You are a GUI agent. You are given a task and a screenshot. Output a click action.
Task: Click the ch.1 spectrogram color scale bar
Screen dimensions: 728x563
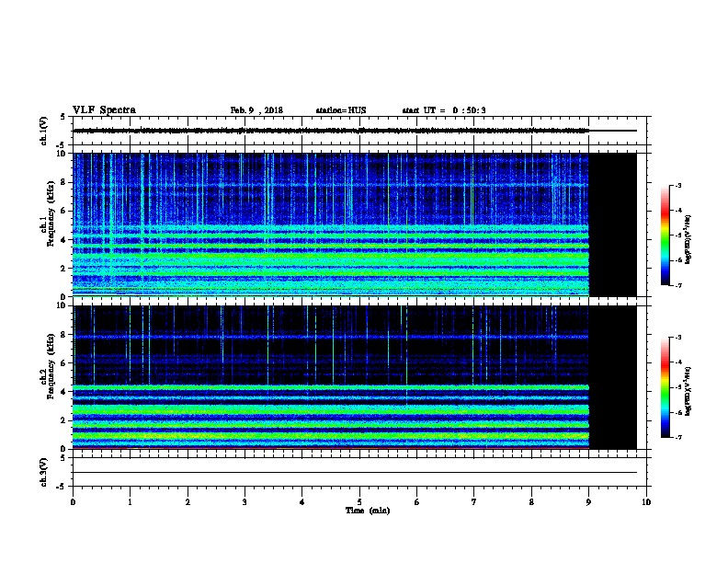coord(665,236)
